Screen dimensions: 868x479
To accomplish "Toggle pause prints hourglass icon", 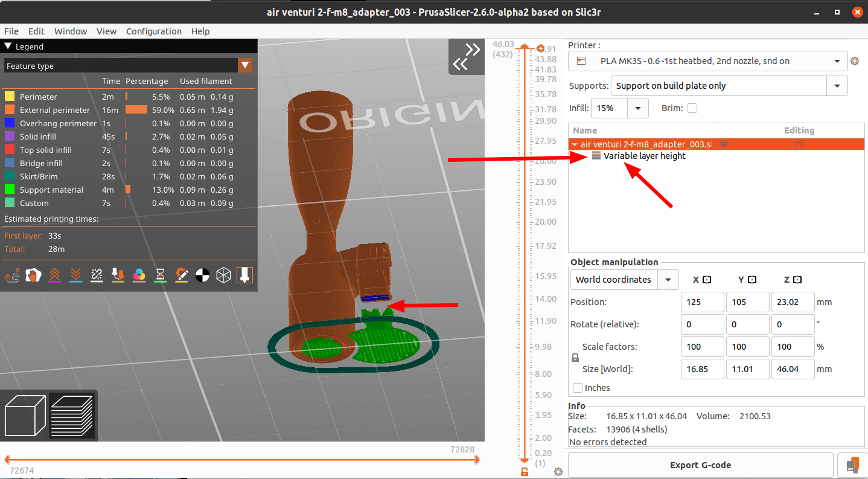I will pyautogui.click(x=161, y=275).
